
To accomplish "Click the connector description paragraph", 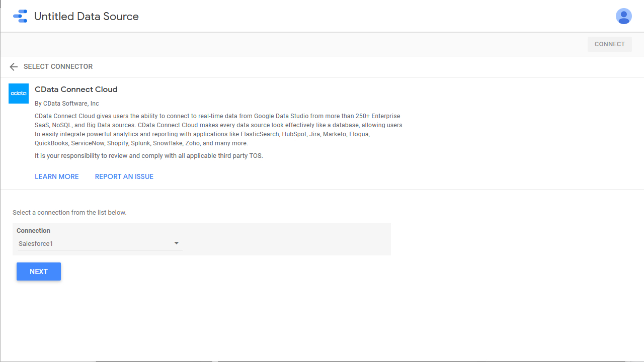I will (218, 130).
